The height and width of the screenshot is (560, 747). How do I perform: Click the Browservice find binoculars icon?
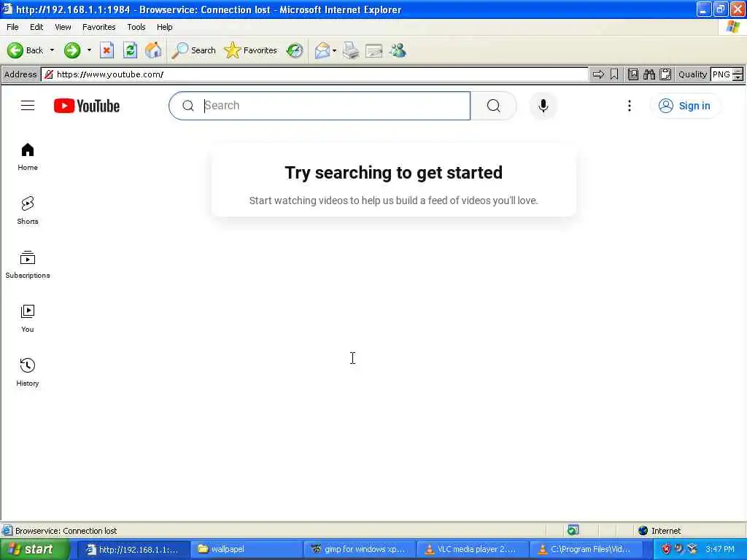pyautogui.click(x=649, y=74)
